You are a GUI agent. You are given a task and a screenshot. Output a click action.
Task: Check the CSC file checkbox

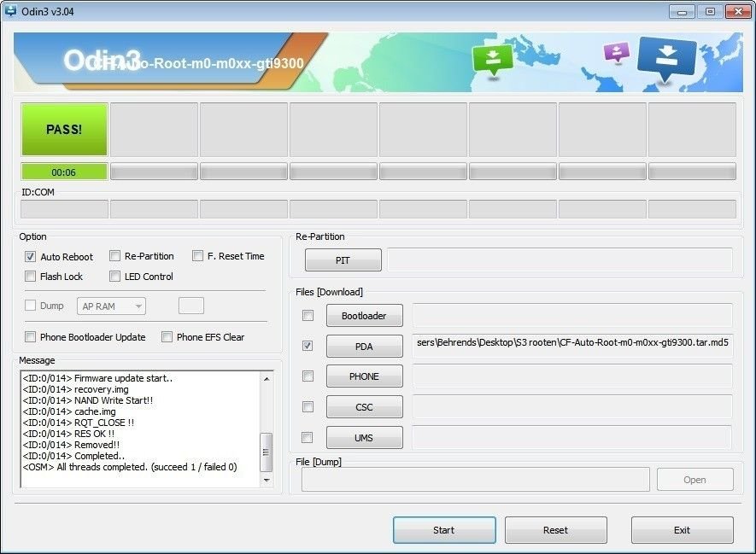[308, 407]
